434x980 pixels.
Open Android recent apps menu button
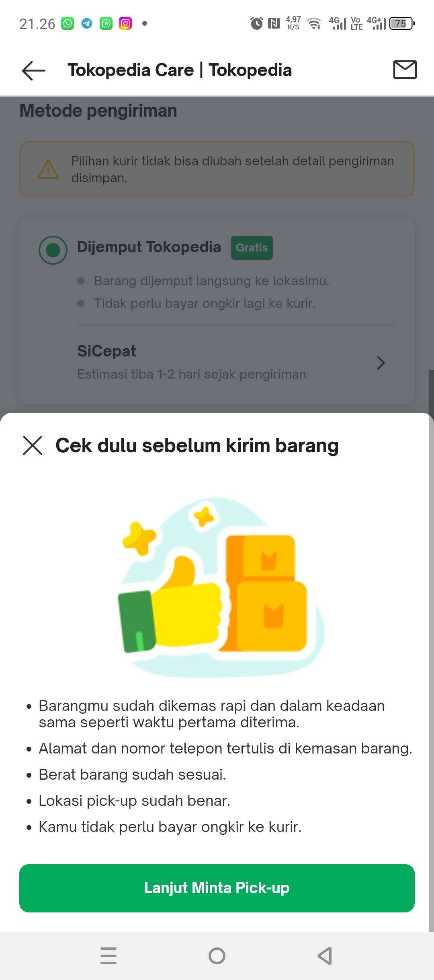point(108,955)
